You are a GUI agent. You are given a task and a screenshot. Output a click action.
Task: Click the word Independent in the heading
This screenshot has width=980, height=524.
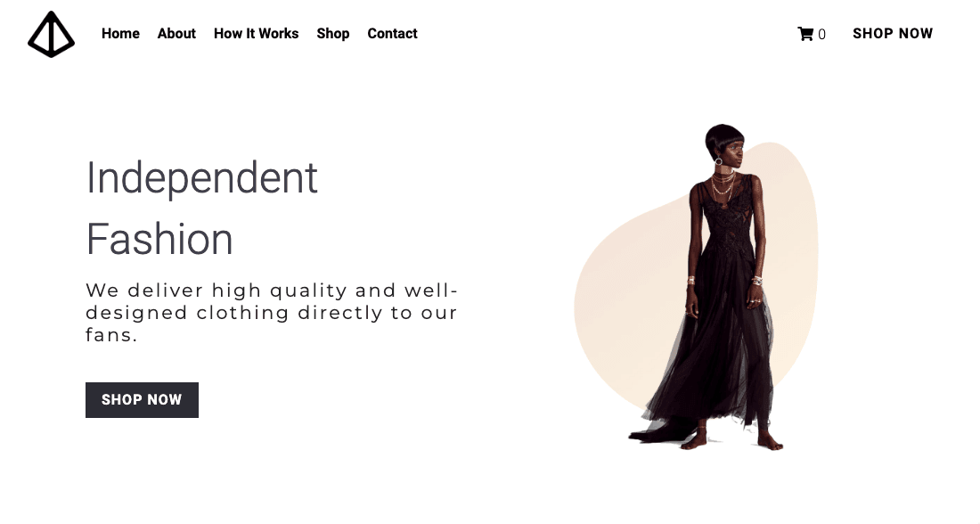pos(202,178)
